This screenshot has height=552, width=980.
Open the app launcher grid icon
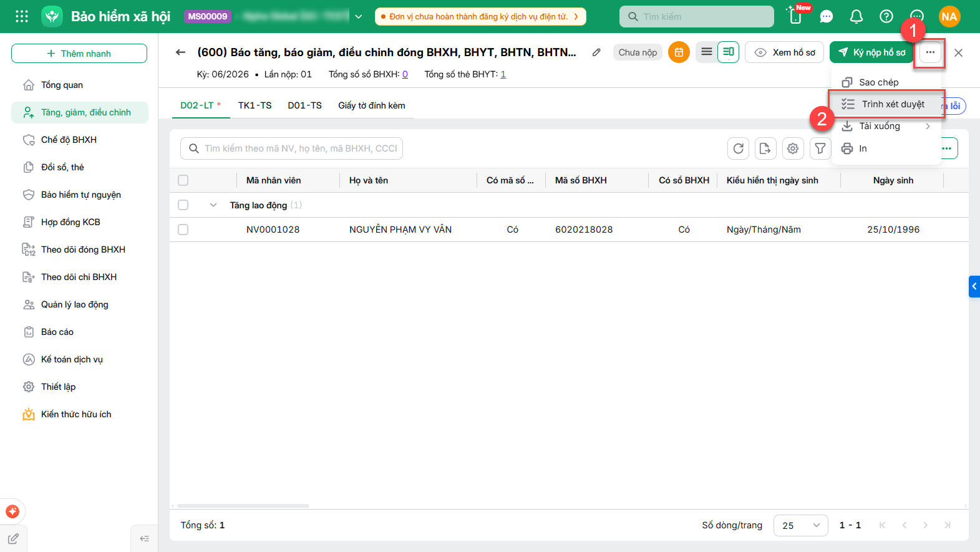[x=22, y=16]
